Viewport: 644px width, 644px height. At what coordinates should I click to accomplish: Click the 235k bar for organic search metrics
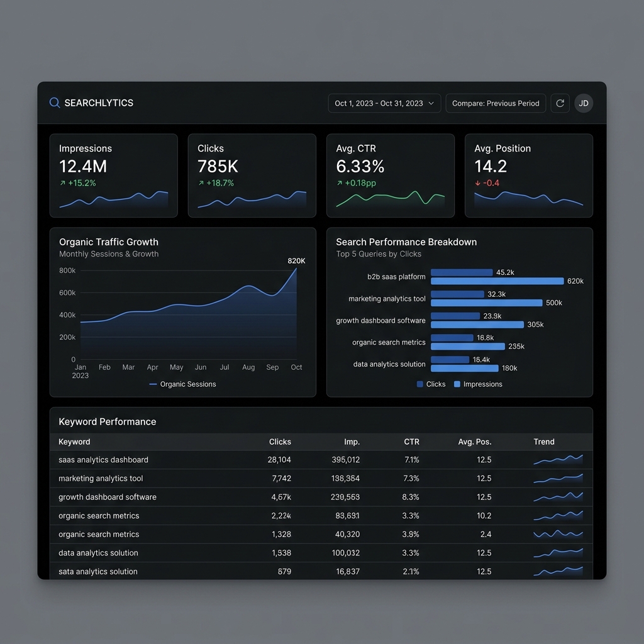click(468, 347)
